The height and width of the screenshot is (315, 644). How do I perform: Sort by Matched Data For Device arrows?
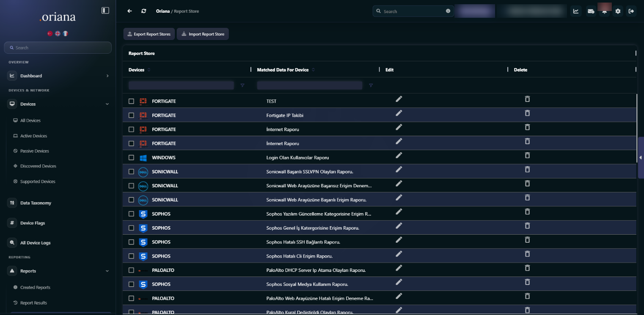313,70
